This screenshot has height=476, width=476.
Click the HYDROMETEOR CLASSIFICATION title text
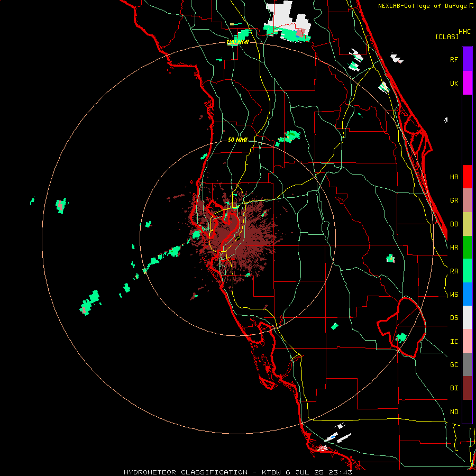coord(186,472)
